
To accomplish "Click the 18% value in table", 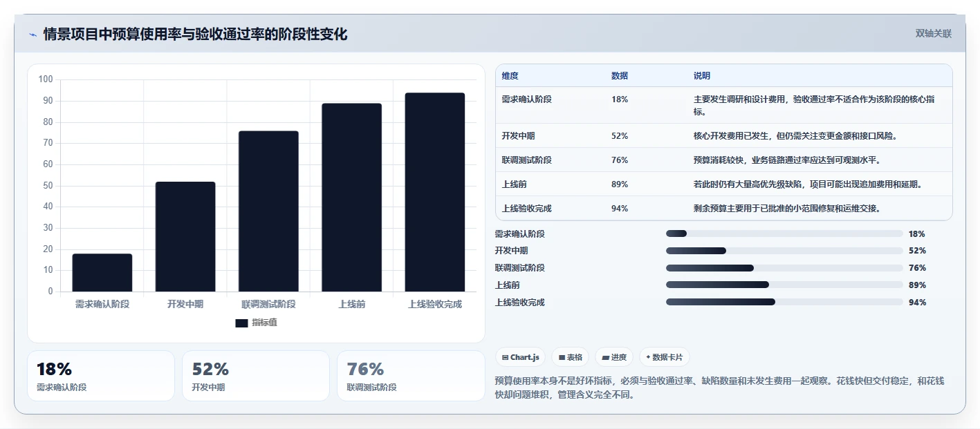I will coord(620,99).
